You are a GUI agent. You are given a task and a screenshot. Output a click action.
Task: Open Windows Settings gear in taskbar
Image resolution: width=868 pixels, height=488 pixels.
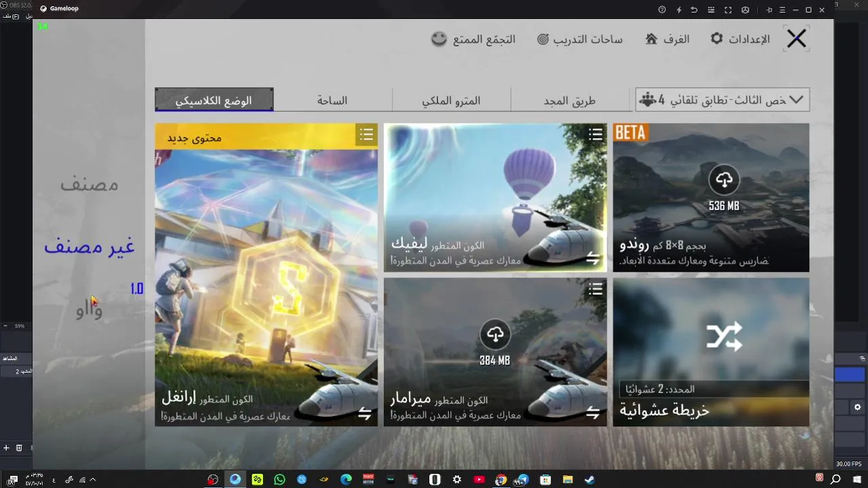pos(457,479)
